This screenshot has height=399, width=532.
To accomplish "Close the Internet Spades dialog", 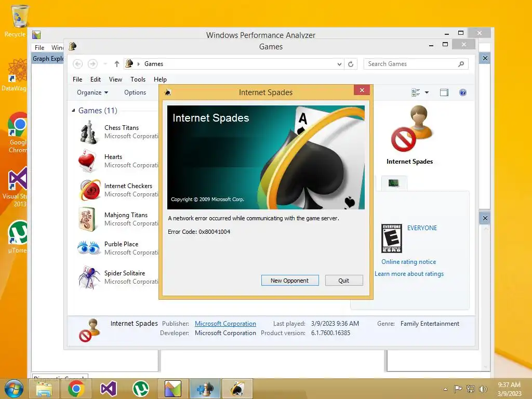I will [x=362, y=90].
